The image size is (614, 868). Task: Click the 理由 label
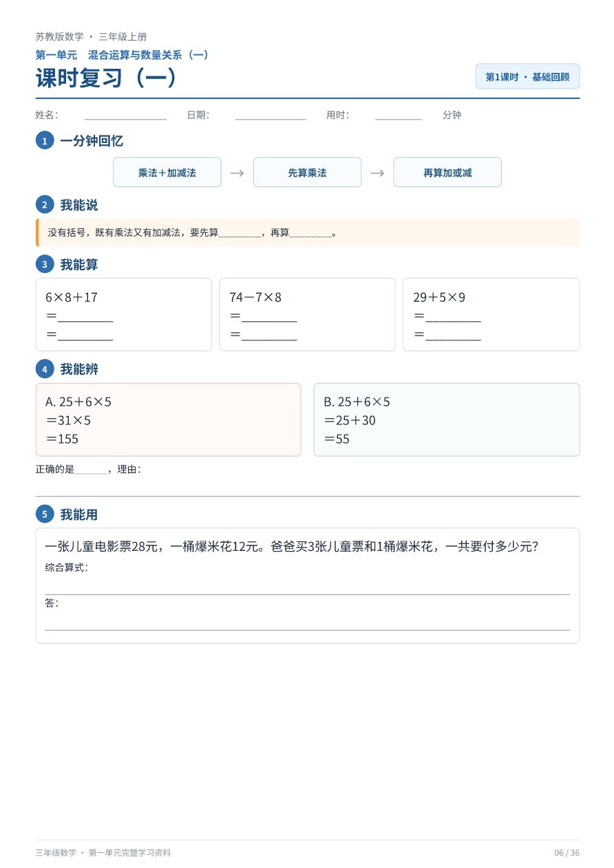[x=129, y=470]
